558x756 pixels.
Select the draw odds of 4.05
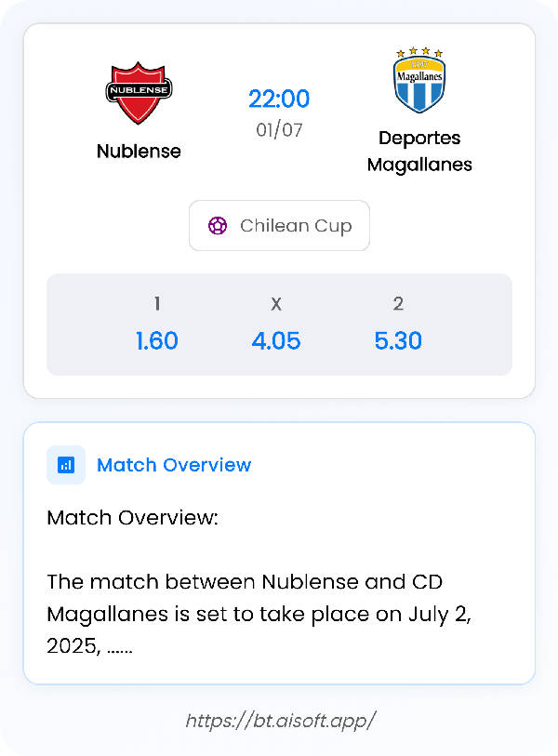coord(276,340)
